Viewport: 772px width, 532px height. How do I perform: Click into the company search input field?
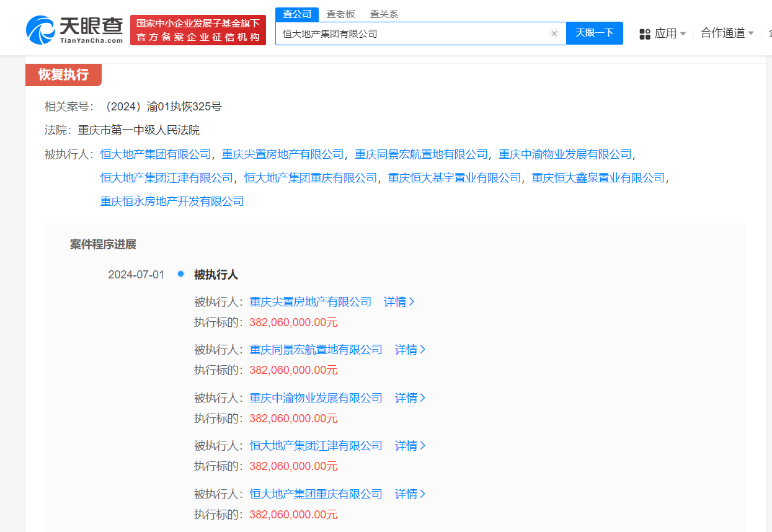[x=412, y=33]
